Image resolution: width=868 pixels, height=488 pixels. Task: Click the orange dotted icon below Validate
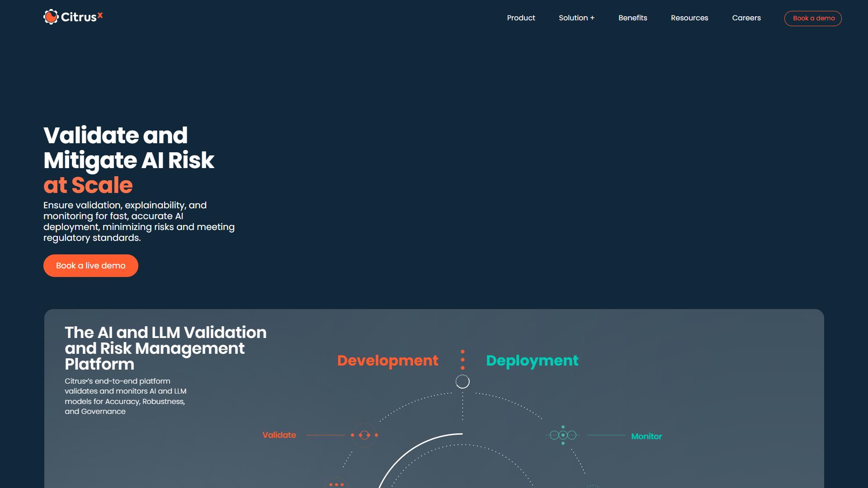point(336,483)
